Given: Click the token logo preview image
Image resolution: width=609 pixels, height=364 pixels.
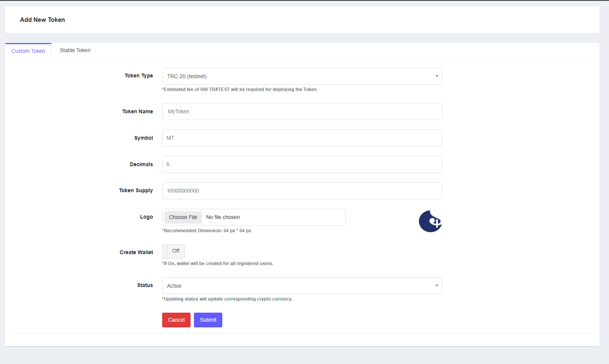Looking at the screenshot, I should pyautogui.click(x=430, y=221).
